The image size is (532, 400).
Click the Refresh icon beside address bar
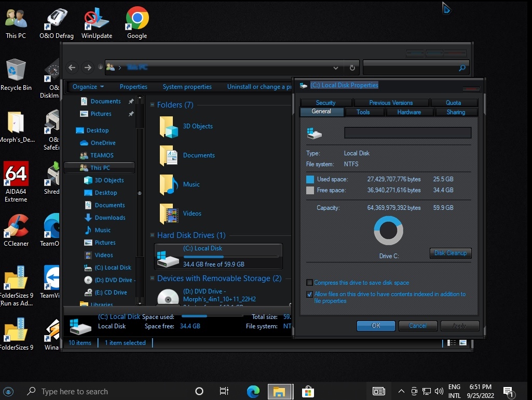[352, 68]
